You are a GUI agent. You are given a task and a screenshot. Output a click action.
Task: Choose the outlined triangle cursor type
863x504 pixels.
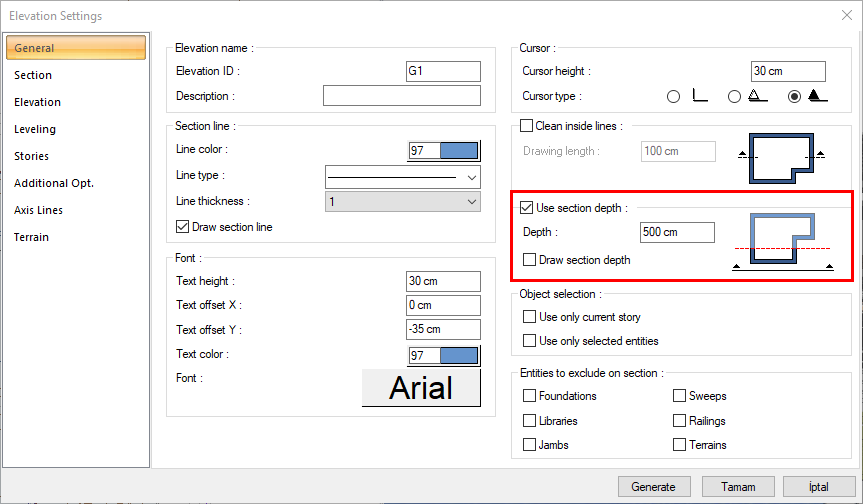click(735, 97)
